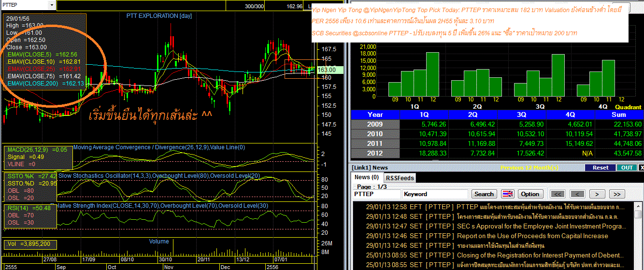Select the News (0) tab

tap(367, 178)
